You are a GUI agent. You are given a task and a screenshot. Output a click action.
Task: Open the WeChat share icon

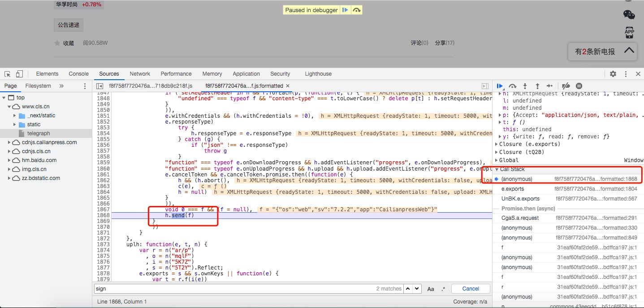point(629,14)
